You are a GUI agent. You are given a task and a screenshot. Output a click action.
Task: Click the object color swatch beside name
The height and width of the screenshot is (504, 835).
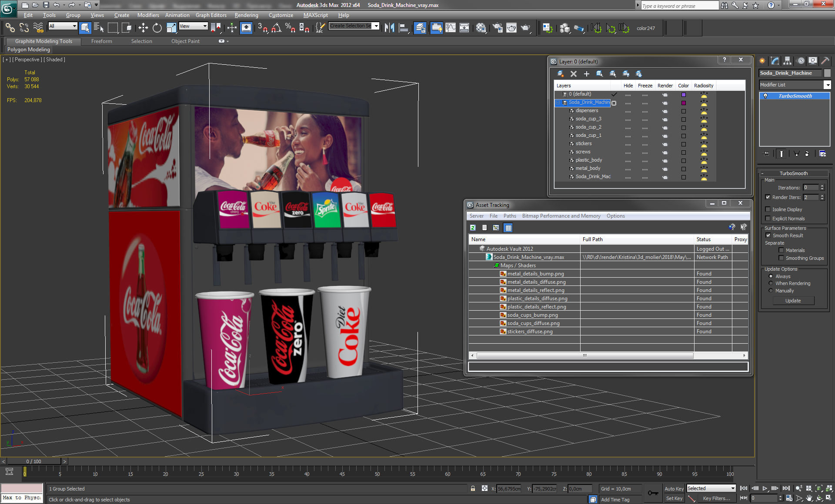pyautogui.click(x=827, y=73)
